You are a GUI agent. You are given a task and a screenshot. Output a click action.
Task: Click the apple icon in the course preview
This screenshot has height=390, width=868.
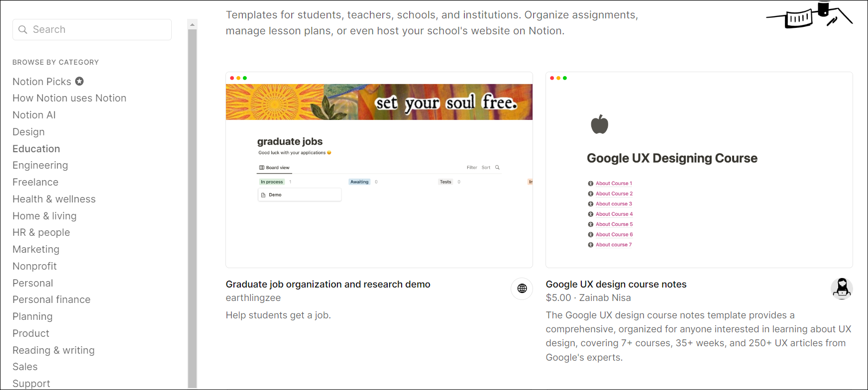(599, 124)
